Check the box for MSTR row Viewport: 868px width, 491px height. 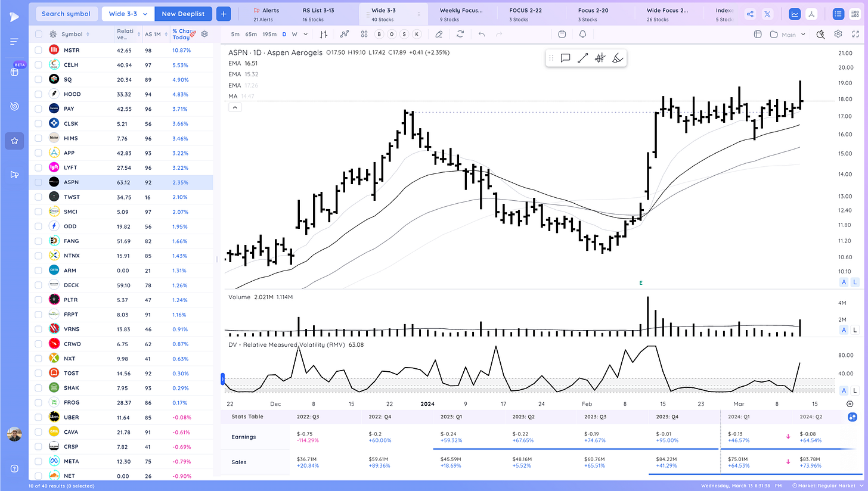click(x=39, y=50)
